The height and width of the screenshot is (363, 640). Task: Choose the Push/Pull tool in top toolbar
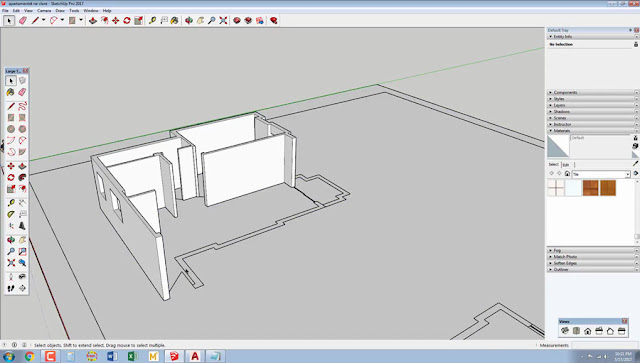pyautogui.click(x=93, y=20)
